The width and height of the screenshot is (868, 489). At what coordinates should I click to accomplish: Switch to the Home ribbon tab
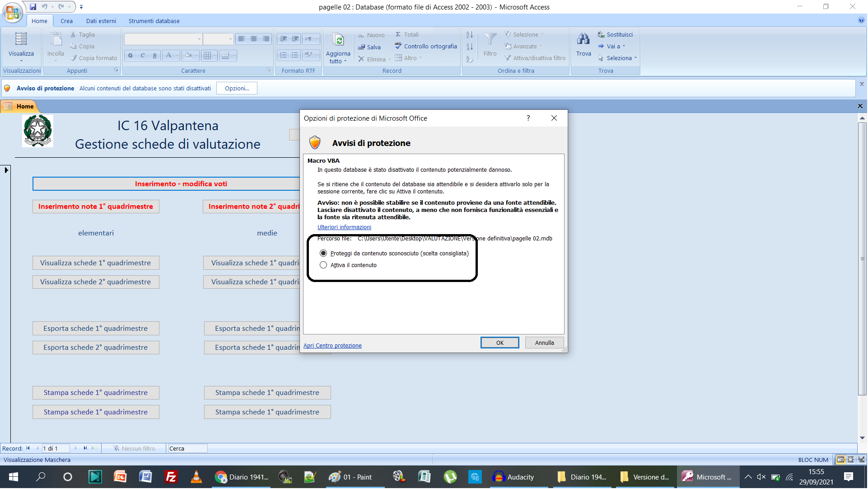[x=39, y=21]
